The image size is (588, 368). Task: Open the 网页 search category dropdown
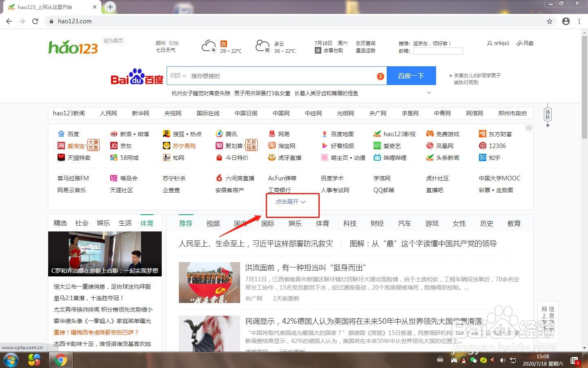pos(178,76)
